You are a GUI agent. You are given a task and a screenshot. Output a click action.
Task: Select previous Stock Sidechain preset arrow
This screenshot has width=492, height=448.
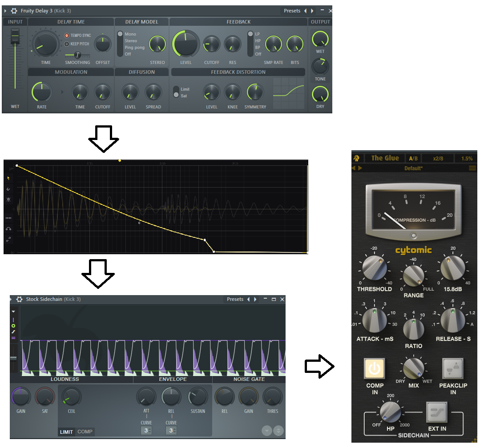249,299
